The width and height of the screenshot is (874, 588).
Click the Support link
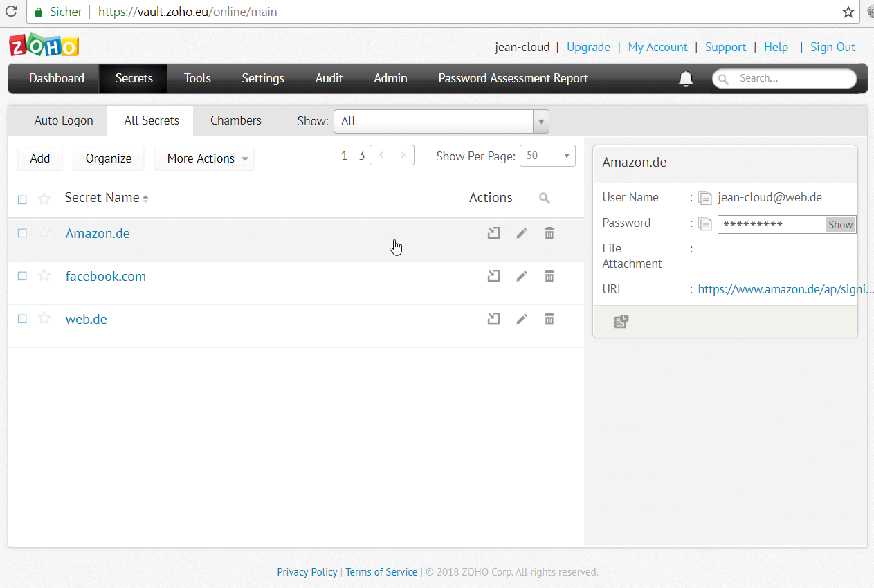725,47
